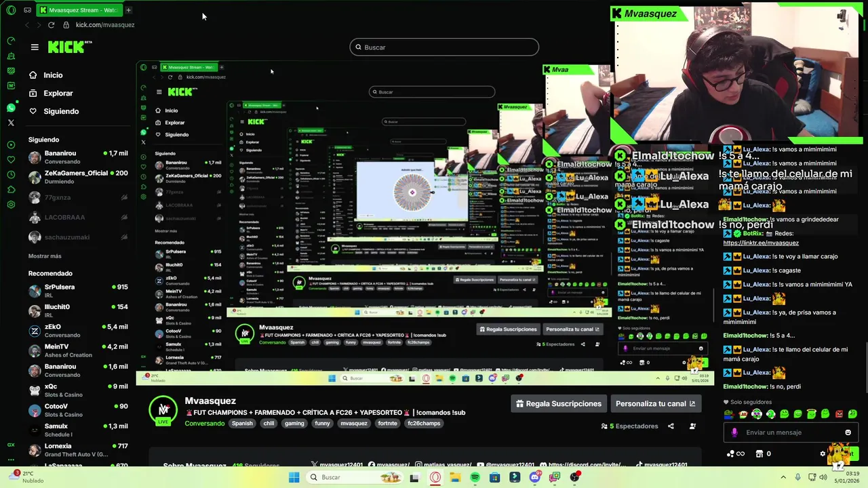The width and height of the screenshot is (868, 488).
Task: Click the icon right of share icon
Action: (692, 426)
